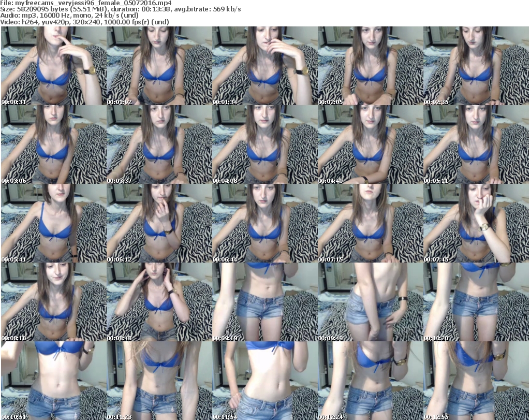Open the frame stamped 00:07:45

(x=476, y=223)
